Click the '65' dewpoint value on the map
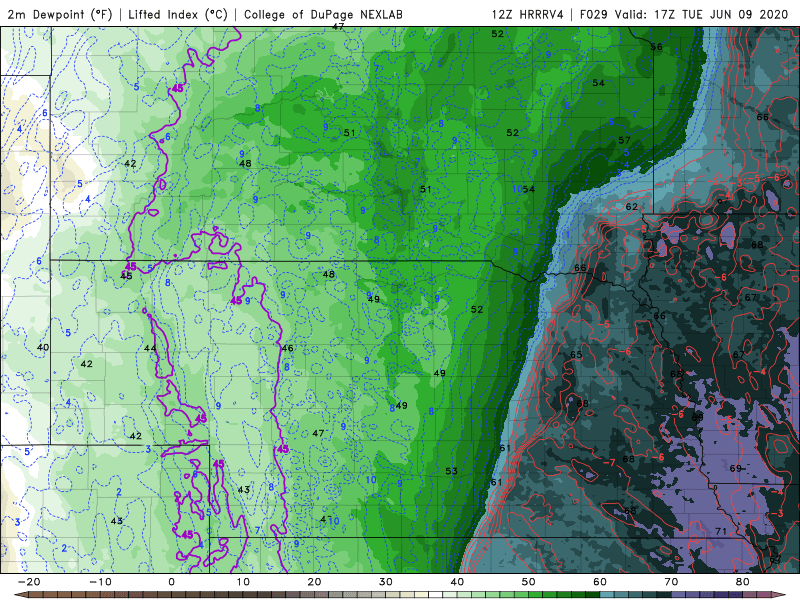The image size is (800, 600). point(576,355)
